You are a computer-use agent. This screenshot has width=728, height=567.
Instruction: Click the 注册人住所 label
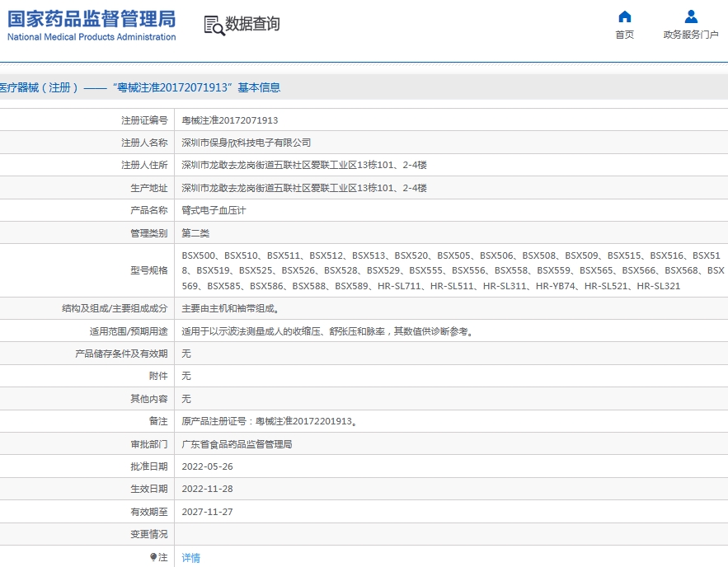(144, 165)
